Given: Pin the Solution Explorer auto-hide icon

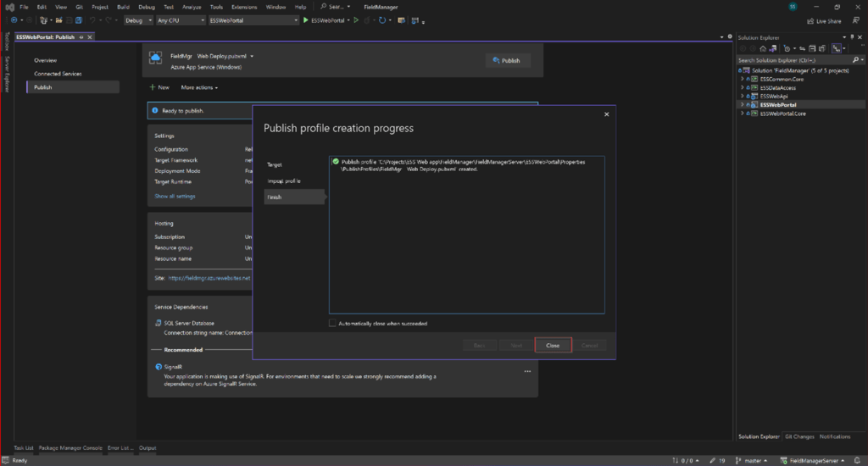Looking at the screenshot, I should tap(852, 37).
